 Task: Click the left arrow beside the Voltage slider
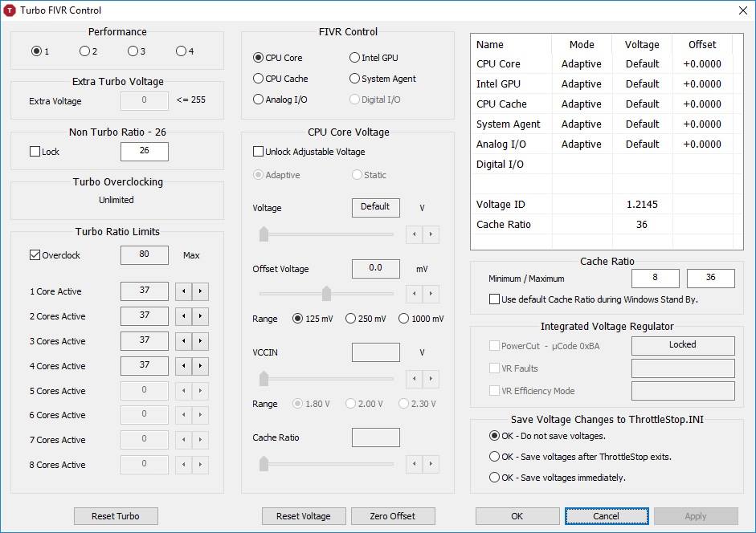tap(415, 234)
